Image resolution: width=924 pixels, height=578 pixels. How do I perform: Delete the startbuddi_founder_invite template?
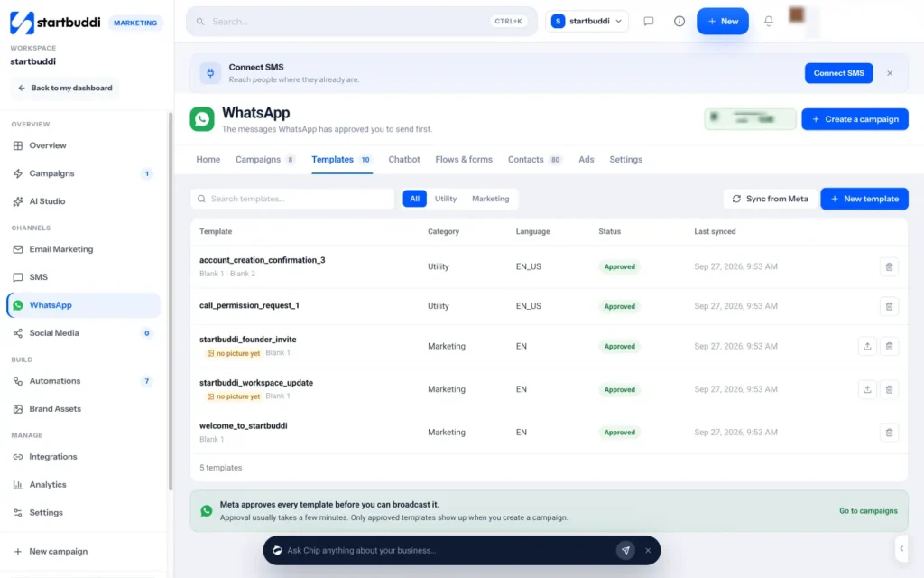pyautogui.click(x=889, y=346)
